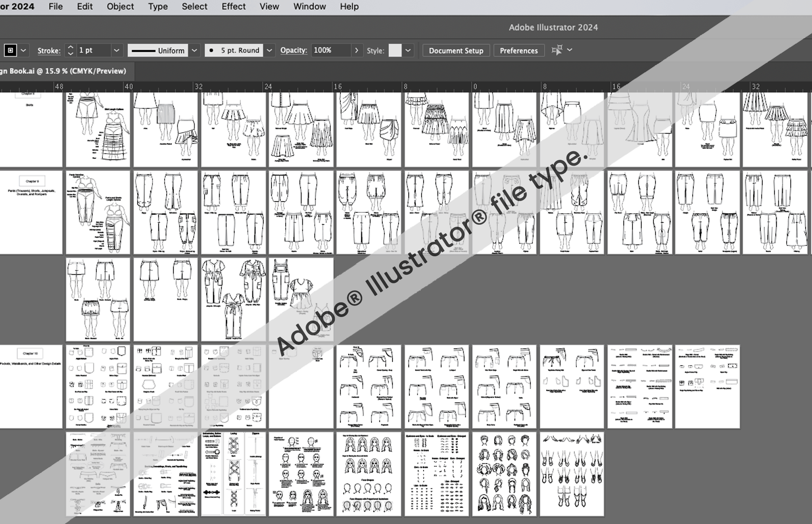Select the corset lacing details artboard

[x=234, y=474]
